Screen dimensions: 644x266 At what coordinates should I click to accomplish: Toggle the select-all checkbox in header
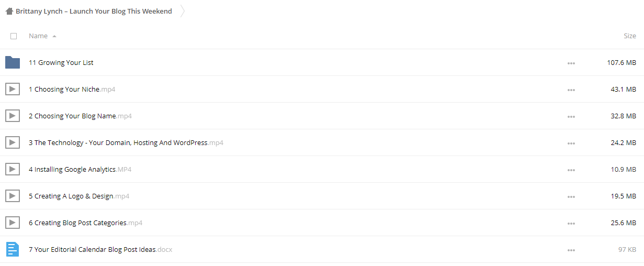[14, 36]
